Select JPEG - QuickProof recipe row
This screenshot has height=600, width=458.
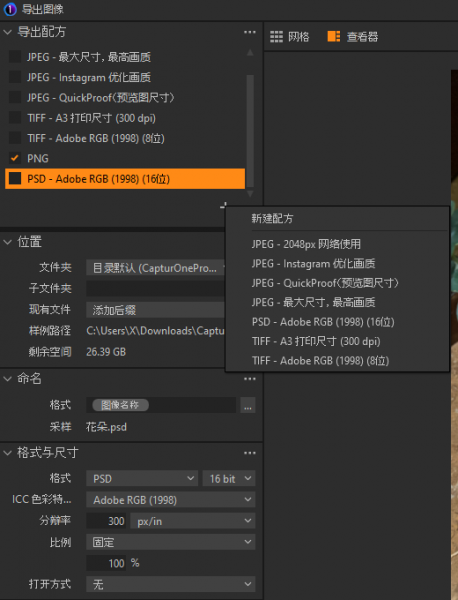tap(125, 97)
